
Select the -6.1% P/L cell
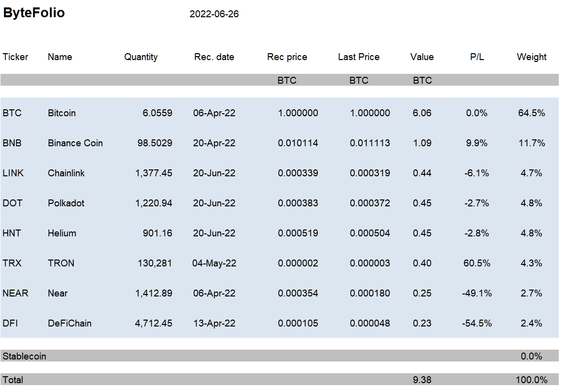(477, 173)
